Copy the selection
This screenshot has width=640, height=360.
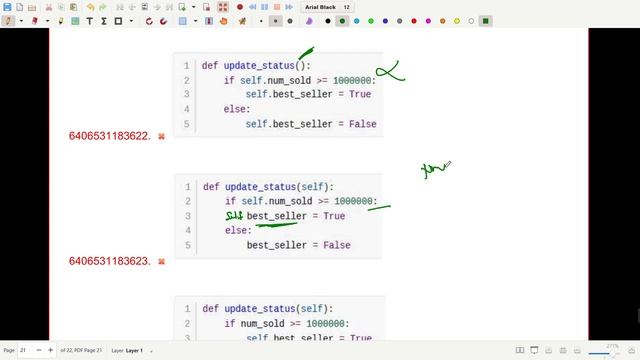click(x=61, y=7)
